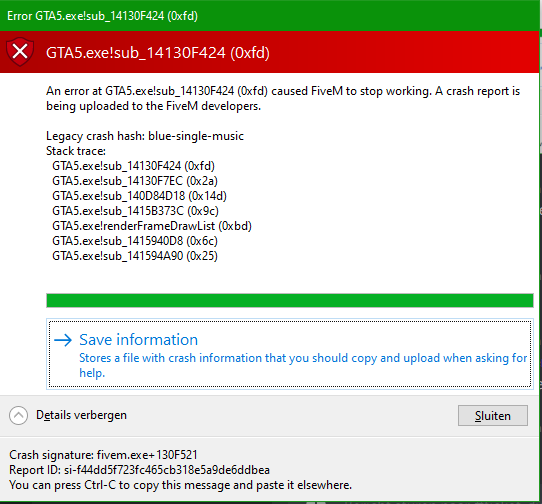
Task: Click the Report ID text line
Action: 139,470
